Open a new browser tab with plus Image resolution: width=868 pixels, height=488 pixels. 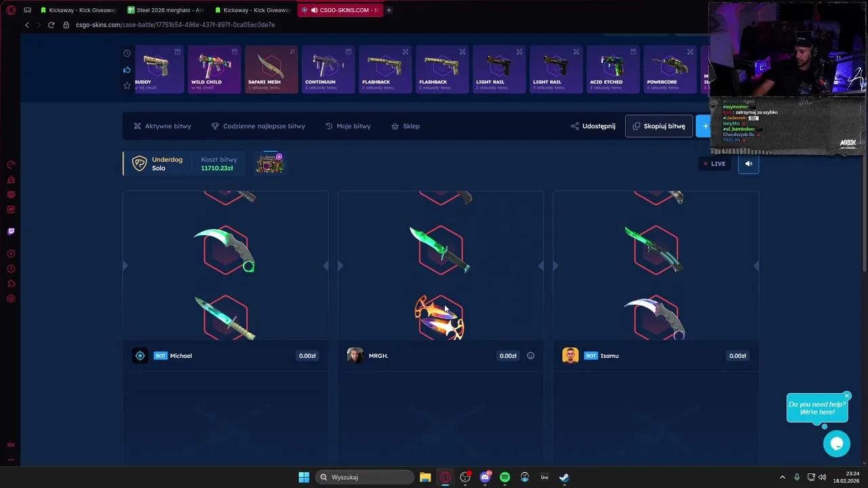click(389, 10)
